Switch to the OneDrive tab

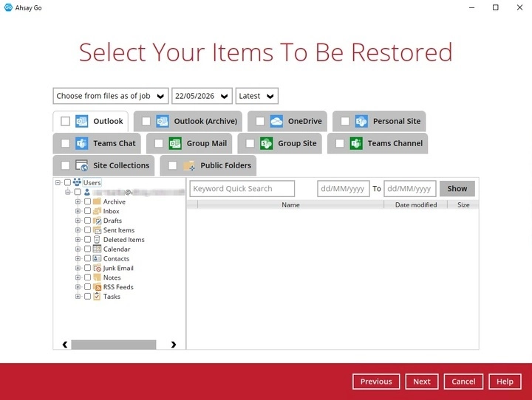(287, 121)
